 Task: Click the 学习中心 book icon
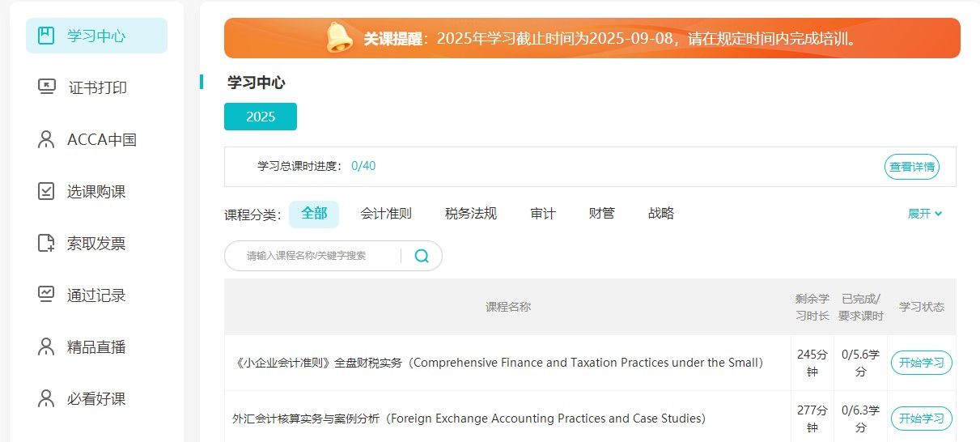[x=46, y=36]
